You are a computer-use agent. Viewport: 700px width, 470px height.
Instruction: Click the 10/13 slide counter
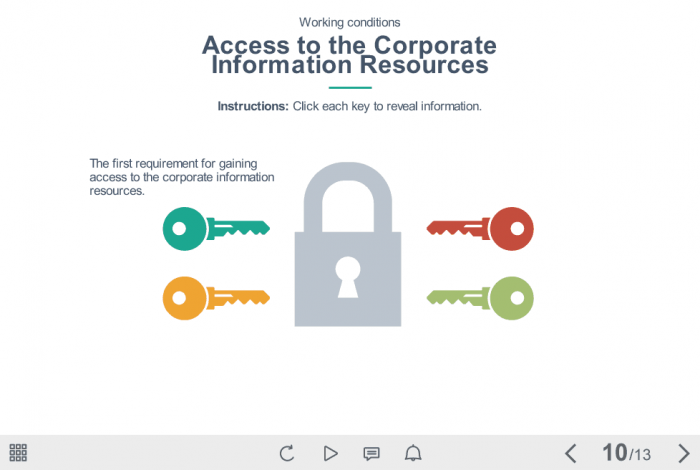pos(627,453)
